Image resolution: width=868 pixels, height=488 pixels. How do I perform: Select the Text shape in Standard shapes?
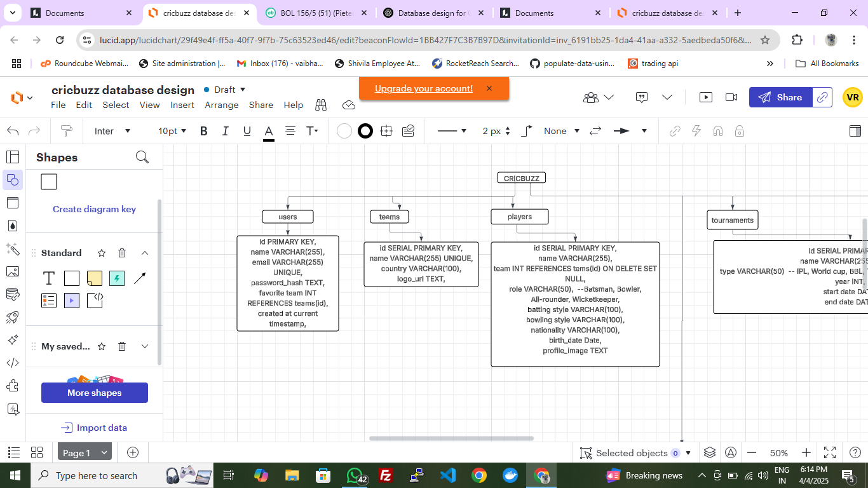point(49,278)
